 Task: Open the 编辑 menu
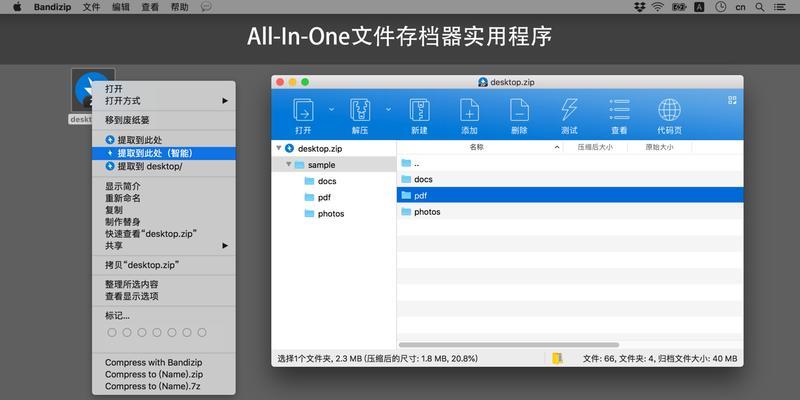tap(120, 7)
